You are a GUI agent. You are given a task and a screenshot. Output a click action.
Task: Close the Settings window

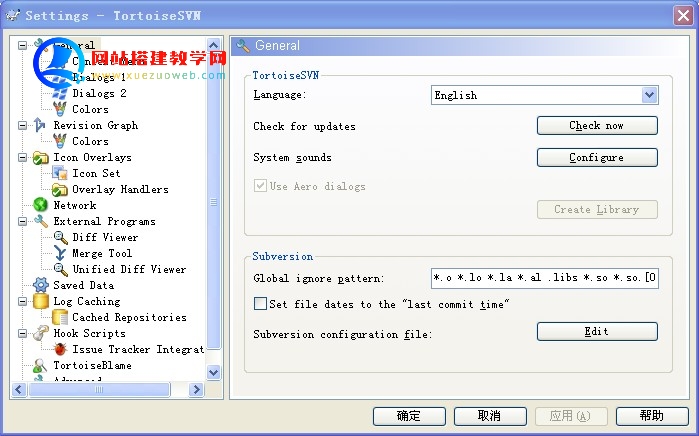683,16
